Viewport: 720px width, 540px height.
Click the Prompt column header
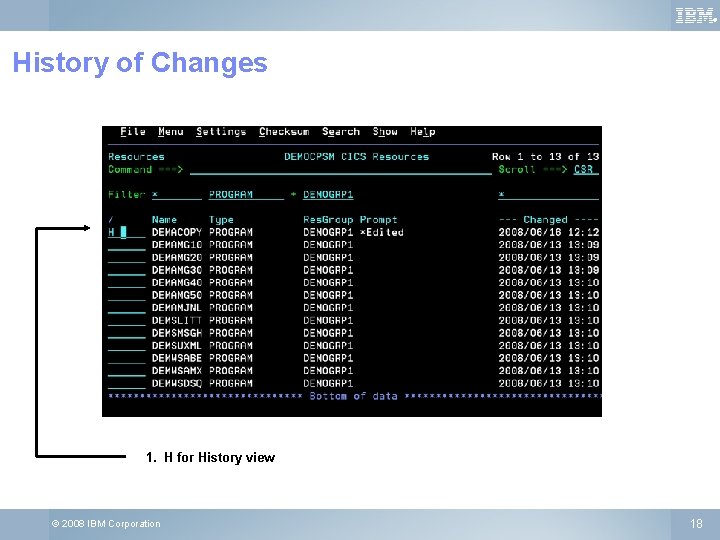point(378,220)
